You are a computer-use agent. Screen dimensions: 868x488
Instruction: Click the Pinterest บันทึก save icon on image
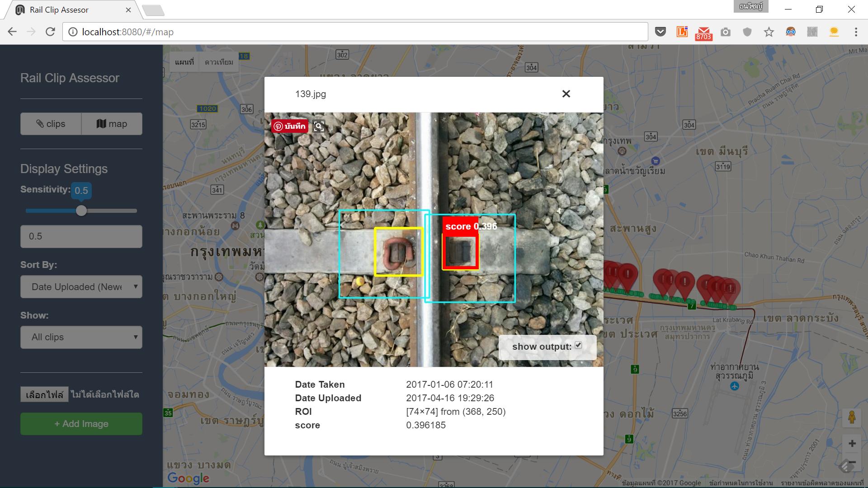[x=289, y=126]
